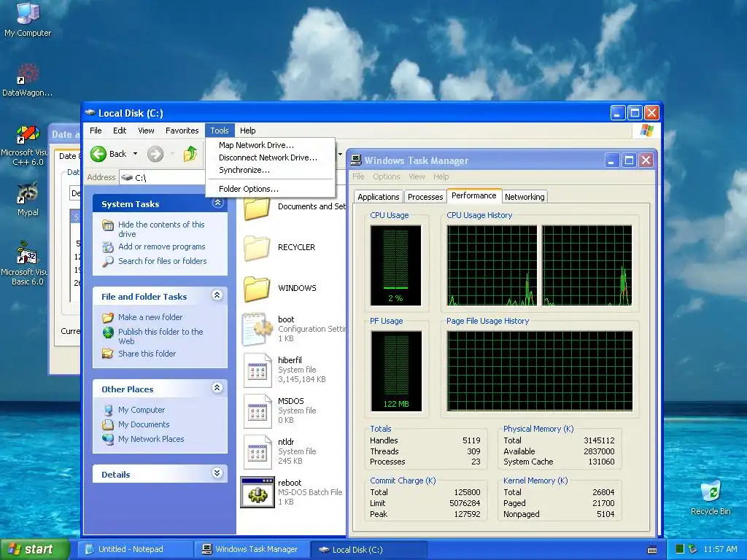
Task: Open My Computer under Other Places
Action: click(142, 410)
